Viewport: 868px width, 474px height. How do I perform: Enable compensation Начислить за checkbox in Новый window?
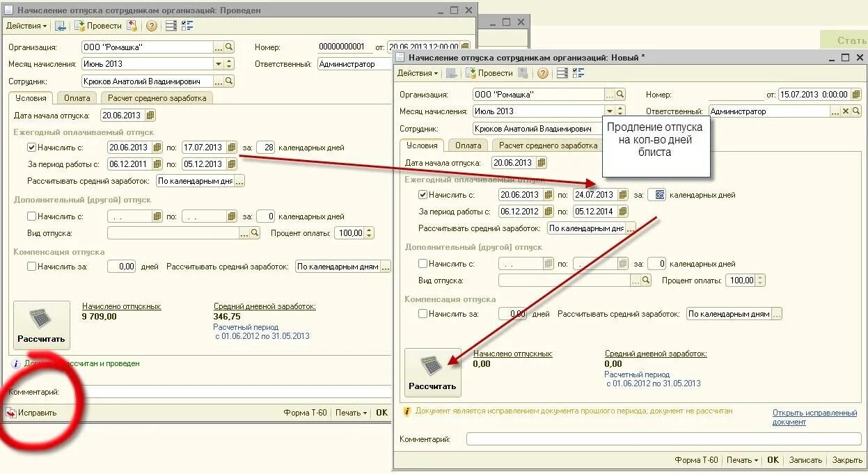point(423,314)
